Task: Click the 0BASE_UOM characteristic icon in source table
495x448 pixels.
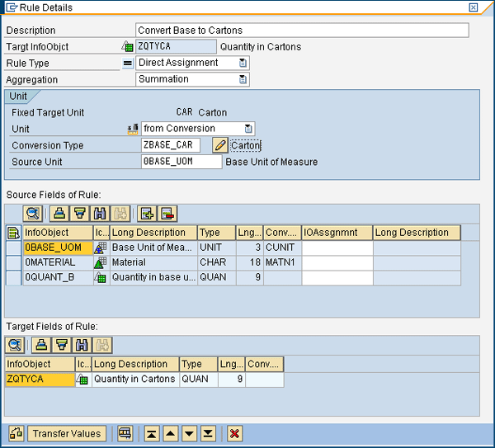Action: tap(101, 248)
